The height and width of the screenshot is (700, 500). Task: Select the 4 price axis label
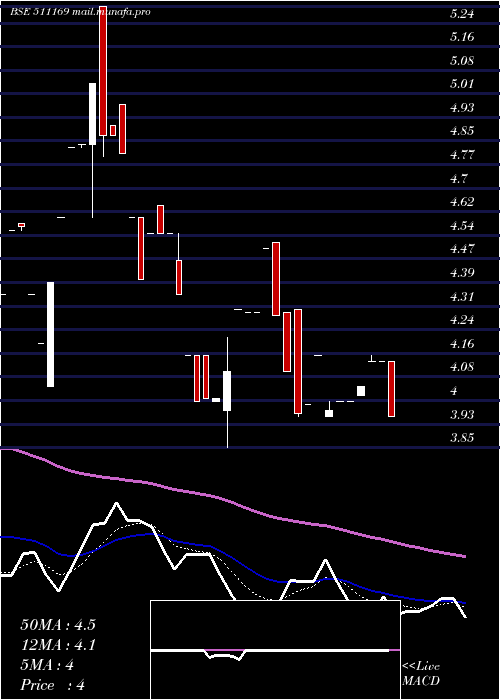454,391
